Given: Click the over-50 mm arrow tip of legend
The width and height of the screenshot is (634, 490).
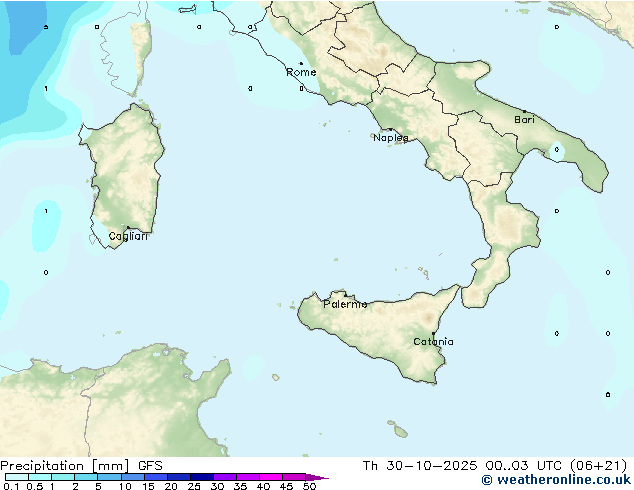Looking at the screenshot, I should [317, 477].
